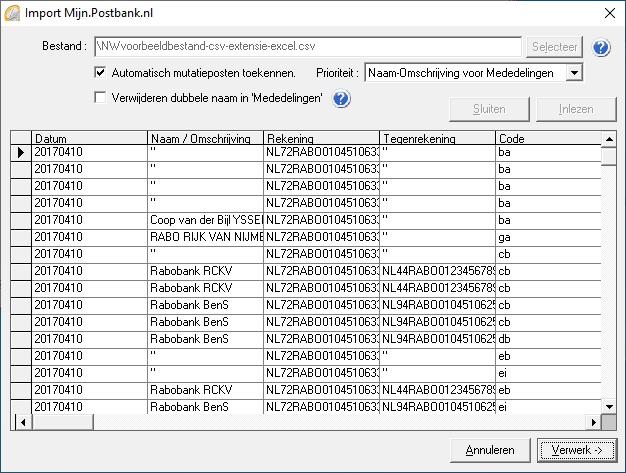
Task: Click the Bestand file path field
Action: pyautogui.click(x=307, y=47)
